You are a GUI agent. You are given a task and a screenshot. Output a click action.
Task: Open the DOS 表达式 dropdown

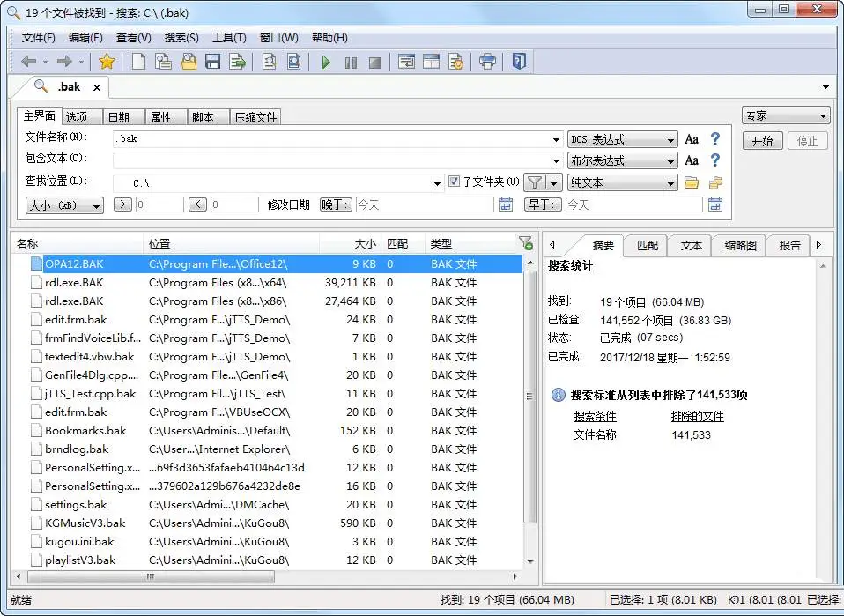click(x=623, y=138)
